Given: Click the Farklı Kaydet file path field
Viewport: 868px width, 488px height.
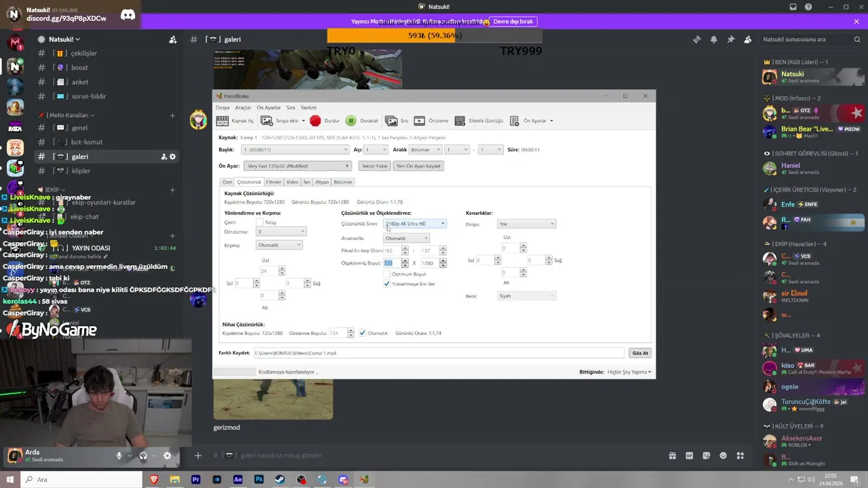Looking at the screenshot, I should pyautogui.click(x=438, y=353).
